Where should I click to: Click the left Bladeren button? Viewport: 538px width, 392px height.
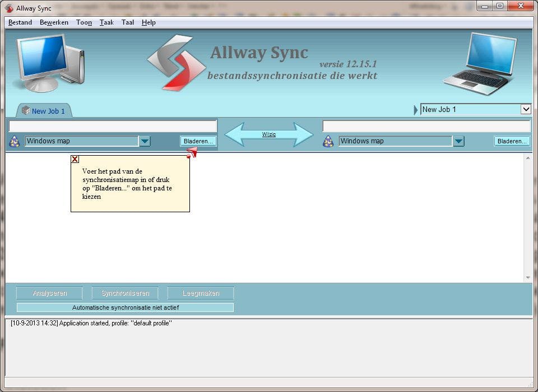[x=197, y=141]
